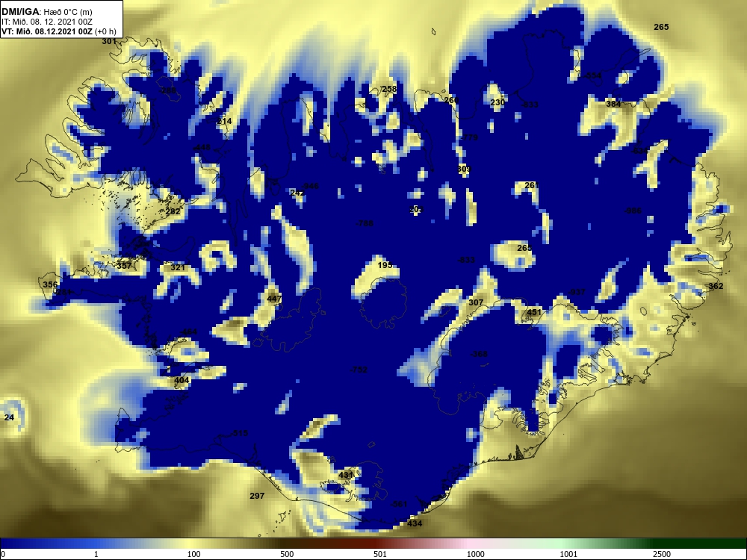Pick the 384 height label

613,104
